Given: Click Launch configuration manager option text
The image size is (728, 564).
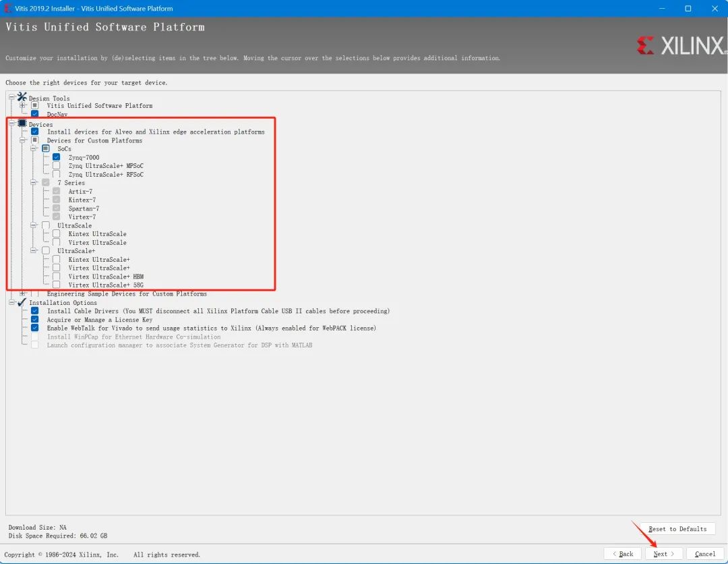Looking at the screenshot, I should (x=179, y=345).
